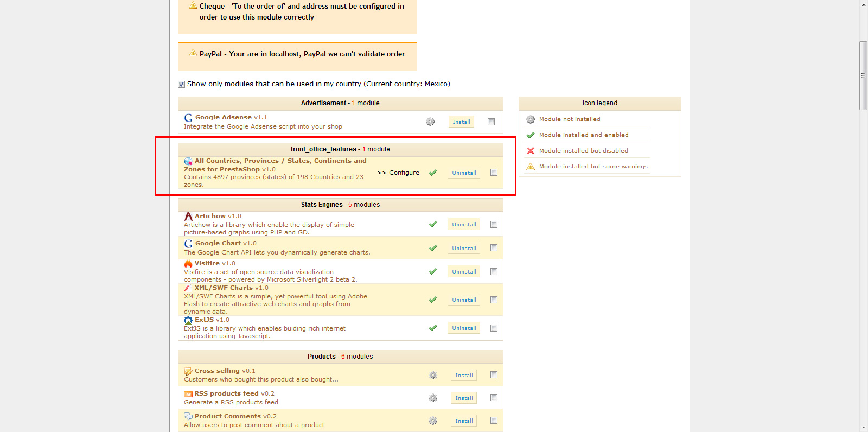Click the Artichow module icon
The width and height of the screenshot is (868, 432).
188,217
